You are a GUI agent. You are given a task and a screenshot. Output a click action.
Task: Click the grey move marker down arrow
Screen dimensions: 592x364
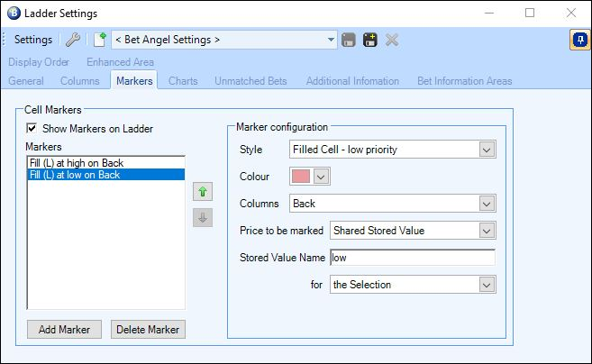pos(203,217)
